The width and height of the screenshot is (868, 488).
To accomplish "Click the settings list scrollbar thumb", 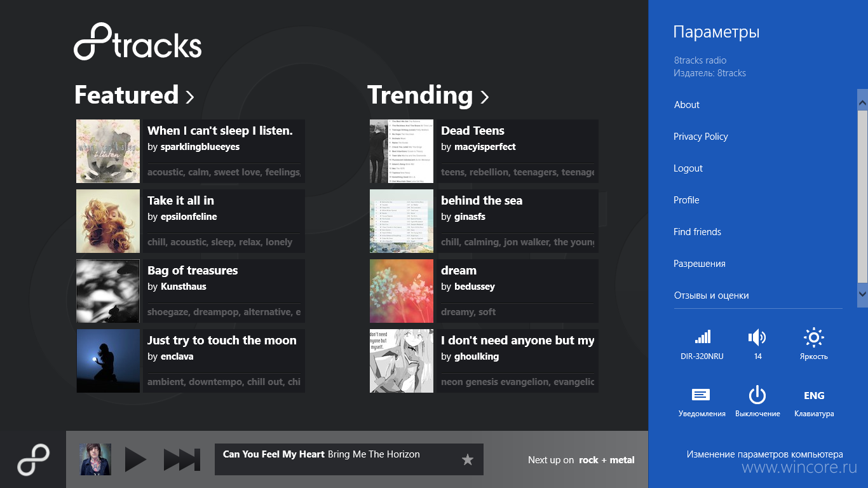I will tap(862, 196).
